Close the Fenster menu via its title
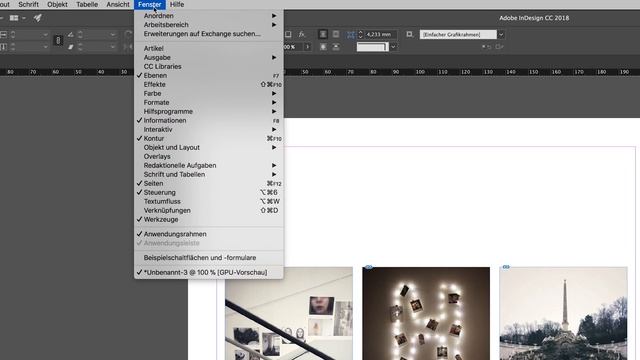 pyautogui.click(x=150, y=4)
